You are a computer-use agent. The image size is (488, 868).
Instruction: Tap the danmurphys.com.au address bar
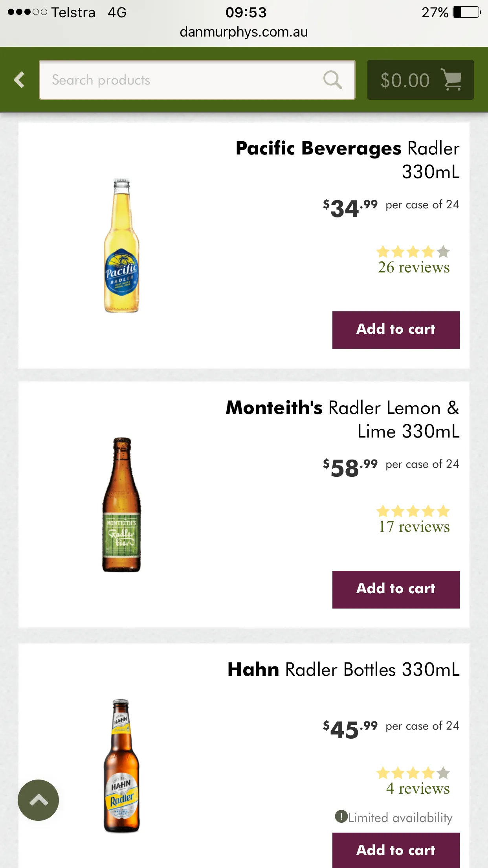point(244,32)
